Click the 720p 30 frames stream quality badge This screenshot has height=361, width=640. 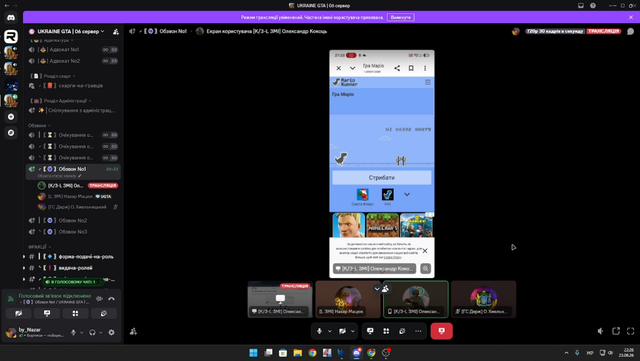[x=555, y=31]
